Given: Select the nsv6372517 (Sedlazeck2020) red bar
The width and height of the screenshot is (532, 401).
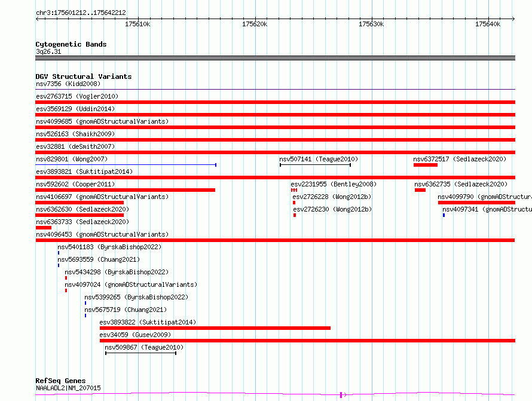Looking at the screenshot, I should pyautogui.click(x=426, y=165).
